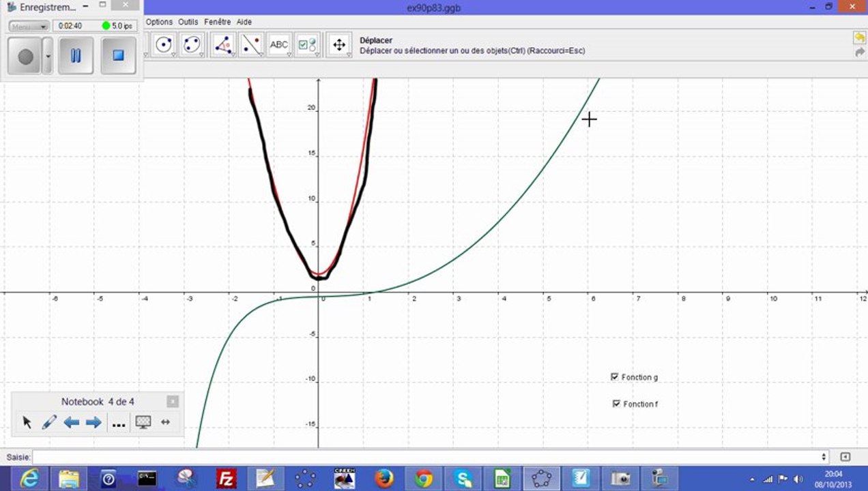Viewport: 868px width, 491px height.
Task: Open the Options menu
Action: click(159, 22)
